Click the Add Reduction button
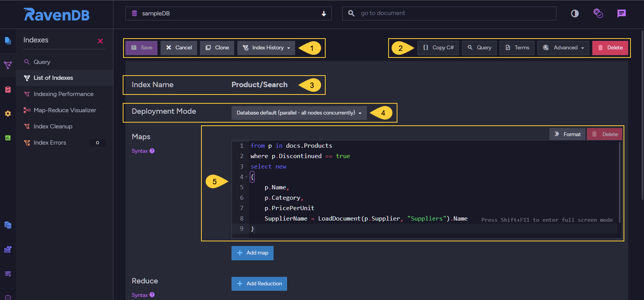The width and height of the screenshot is (644, 300). click(x=259, y=284)
